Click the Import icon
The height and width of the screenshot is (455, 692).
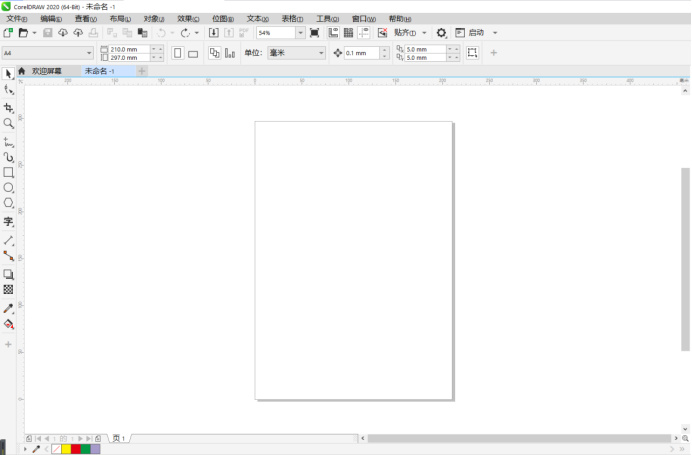[x=214, y=33]
